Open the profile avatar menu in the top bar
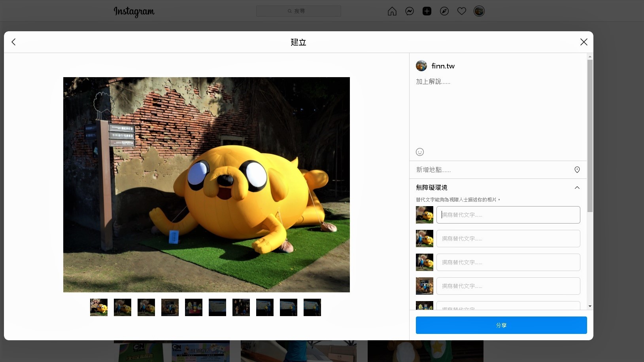Screen dimensions: 644x362 click(x=479, y=11)
